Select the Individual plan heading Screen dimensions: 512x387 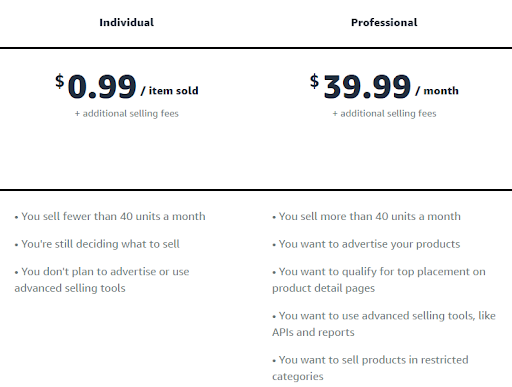(x=127, y=22)
